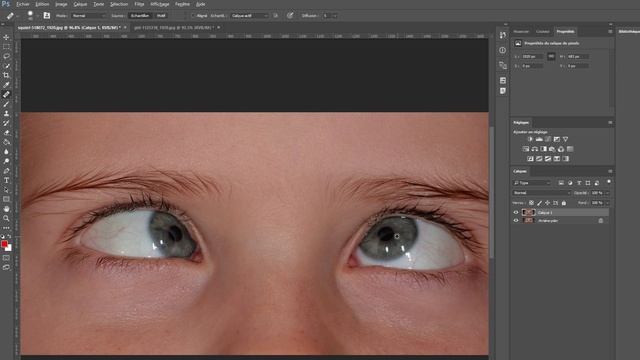Select the Dodge tool
Viewport: 640px width, 360px height.
pos(6,161)
